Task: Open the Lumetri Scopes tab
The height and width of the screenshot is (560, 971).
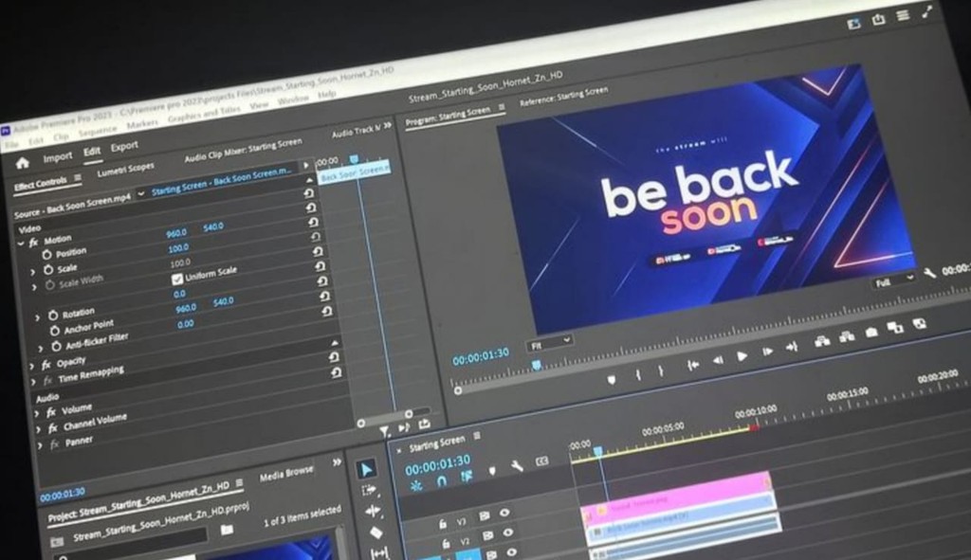Action: 126,170
